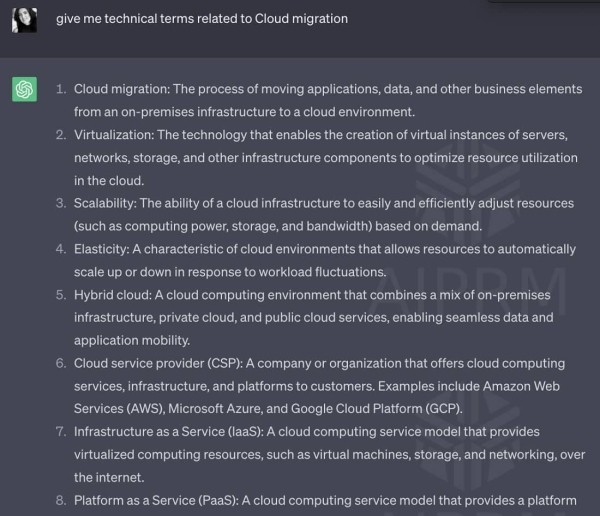Click the 'Scalability' term in the list
Viewport: 600px width, 516px height.
109,203
